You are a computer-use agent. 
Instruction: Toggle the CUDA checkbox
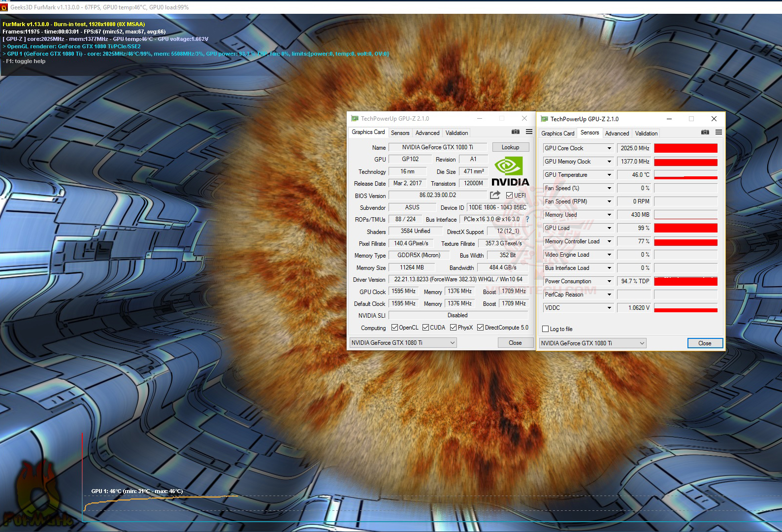(x=425, y=328)
